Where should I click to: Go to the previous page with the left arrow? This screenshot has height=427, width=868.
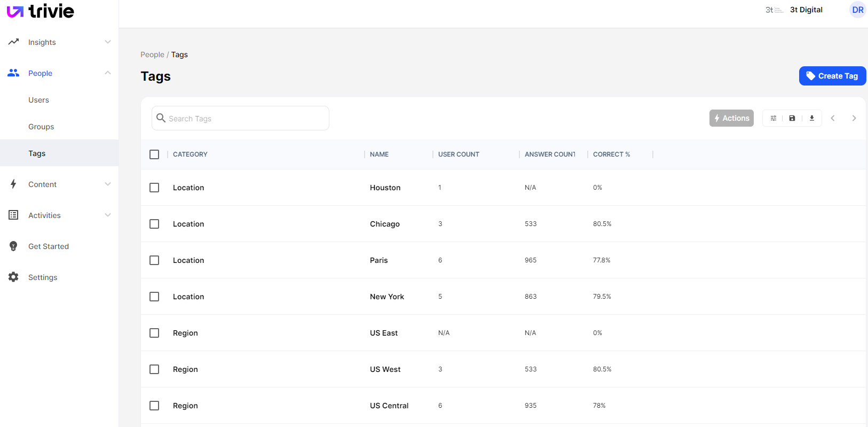[833, 118]
